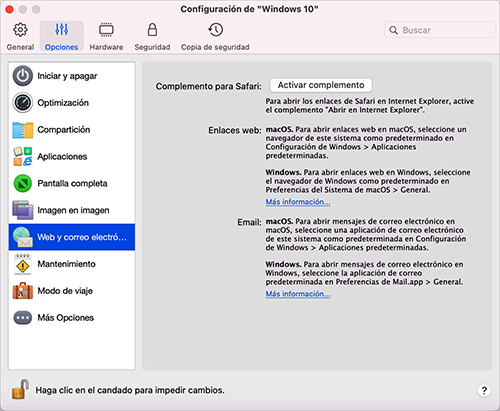Click the Modo de viaje suitcase icon

click(23, 291)
